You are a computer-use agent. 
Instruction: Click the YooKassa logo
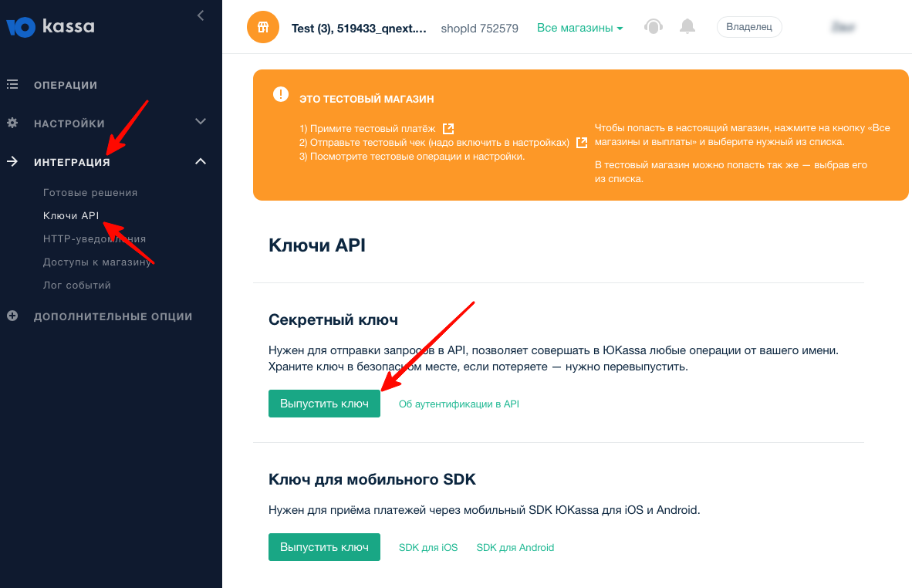51,27
